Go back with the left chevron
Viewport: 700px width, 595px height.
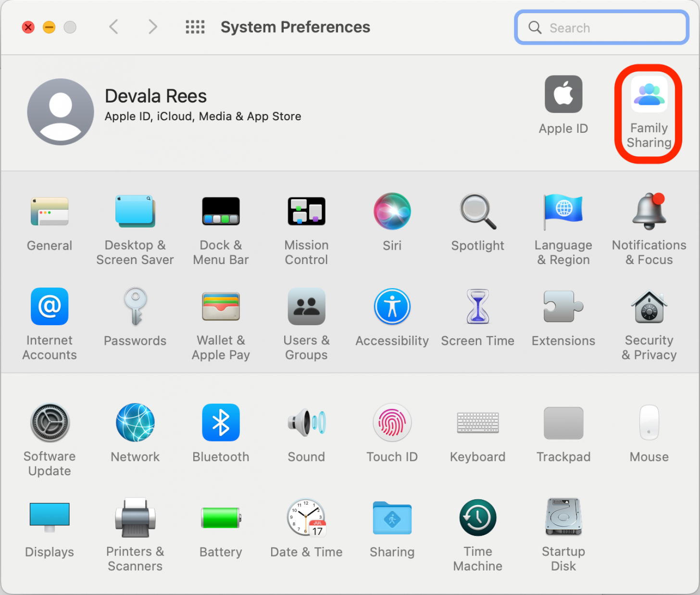pos(113,27)
